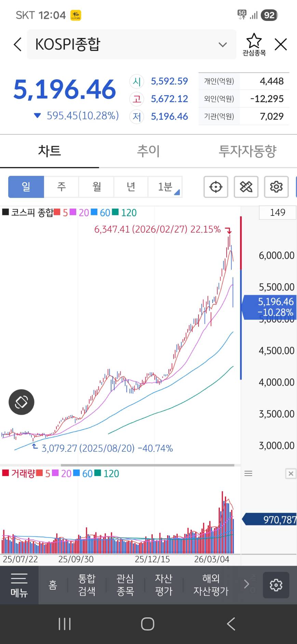Select the 일 daily period option
Viewport: 297px width, 644px height.
point(26,187)
